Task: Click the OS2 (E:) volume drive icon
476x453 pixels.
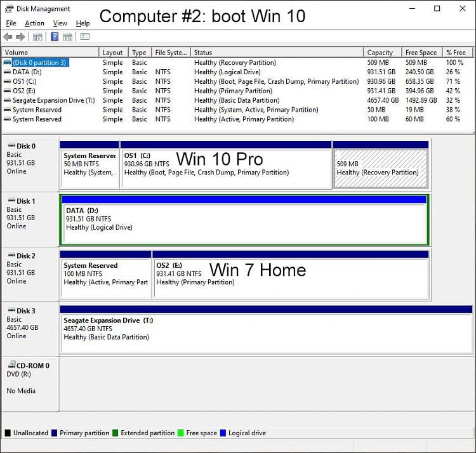Action: [x=7, y=91]
